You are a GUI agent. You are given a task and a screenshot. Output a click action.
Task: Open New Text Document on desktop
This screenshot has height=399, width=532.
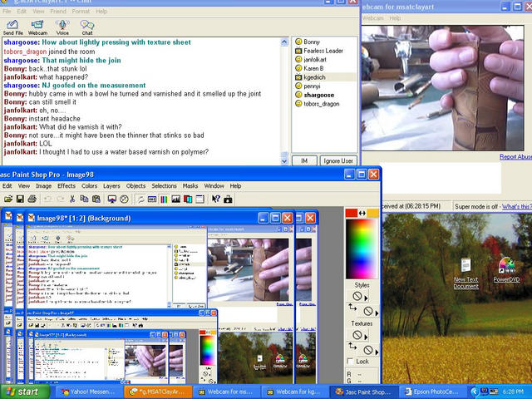point(465,273)
